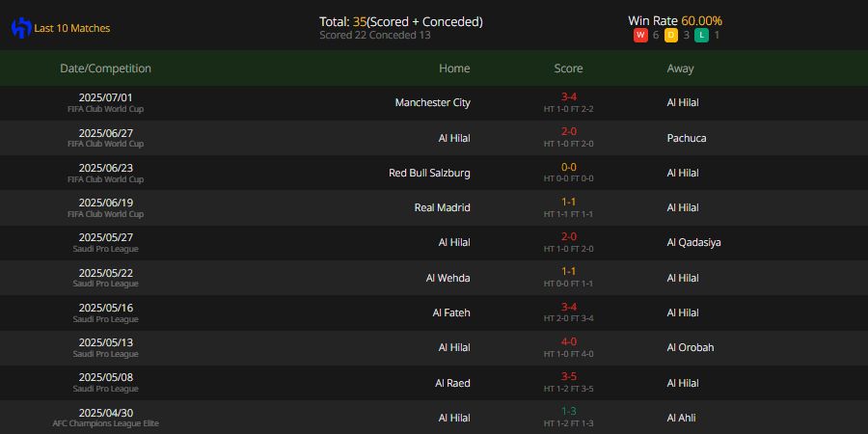Click the AFC Champions League Elite label
The width and height of the screenshot is (868, 434).
[x=106, y=423]
